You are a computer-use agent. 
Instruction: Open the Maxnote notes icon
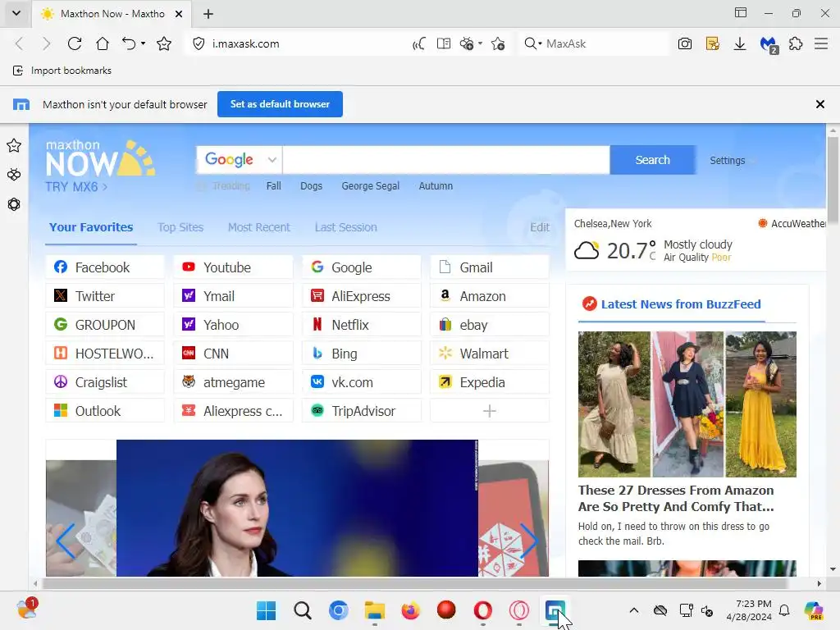[713, 43]
